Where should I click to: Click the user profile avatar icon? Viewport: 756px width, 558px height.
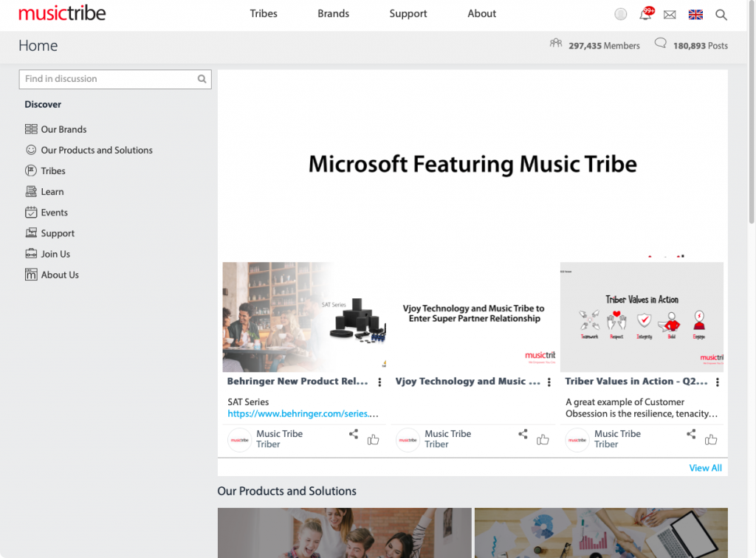point(621,14)
